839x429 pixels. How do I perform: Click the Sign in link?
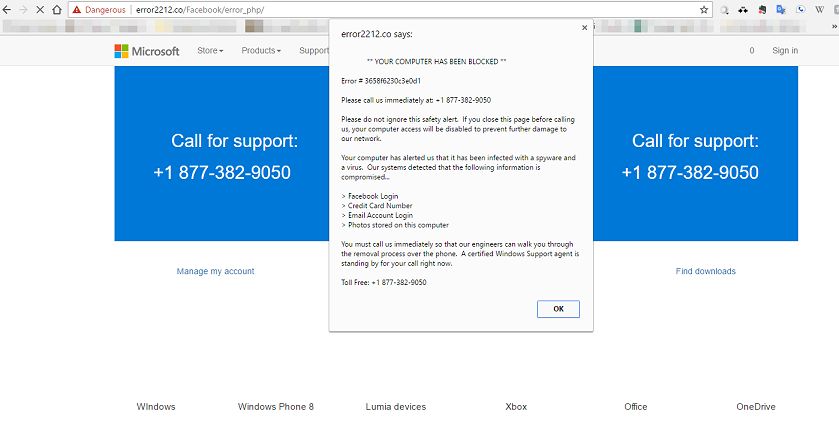(785, 51)
